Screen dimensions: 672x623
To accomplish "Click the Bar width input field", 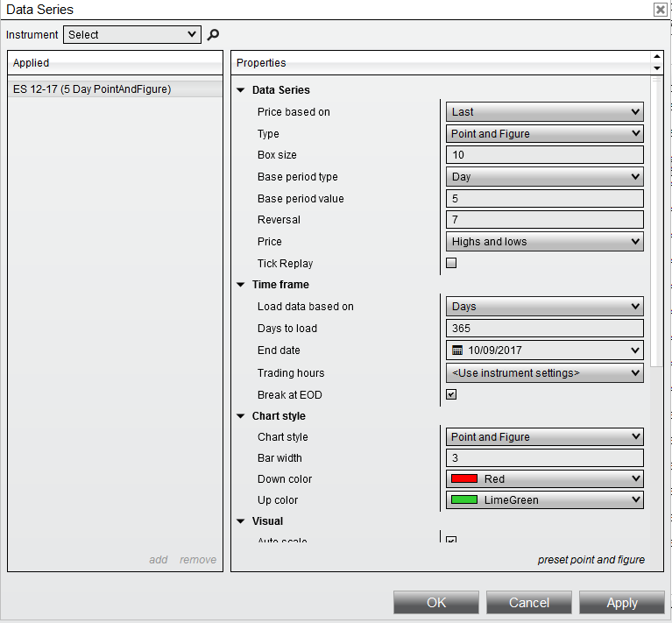I will (x=545, y=457).
